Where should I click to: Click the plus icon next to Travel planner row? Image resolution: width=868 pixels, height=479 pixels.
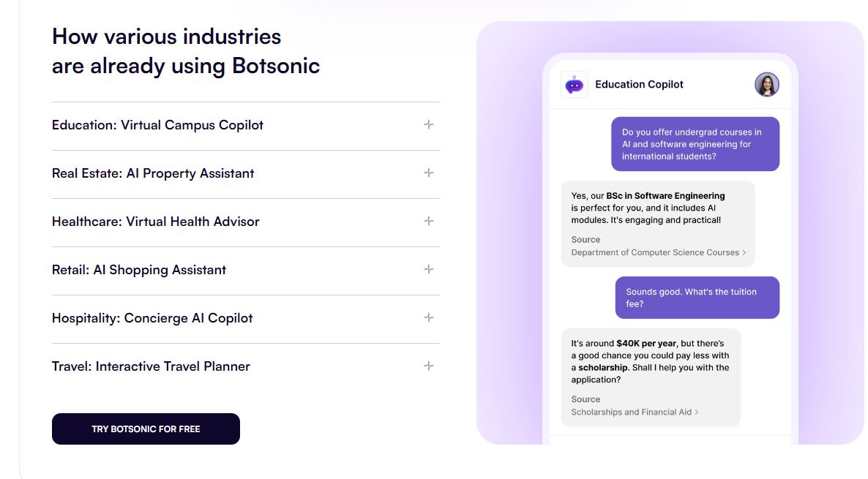[x=429, y=366]
